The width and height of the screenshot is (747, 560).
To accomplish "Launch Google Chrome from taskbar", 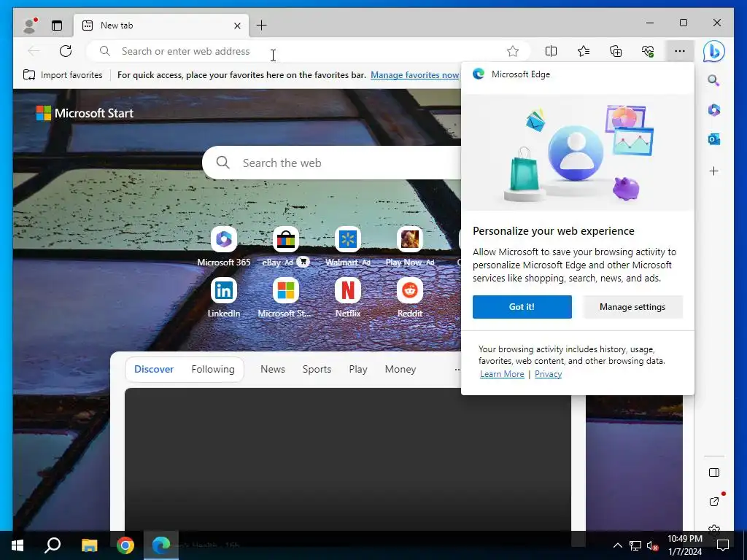I will click(x=125, y=545).
